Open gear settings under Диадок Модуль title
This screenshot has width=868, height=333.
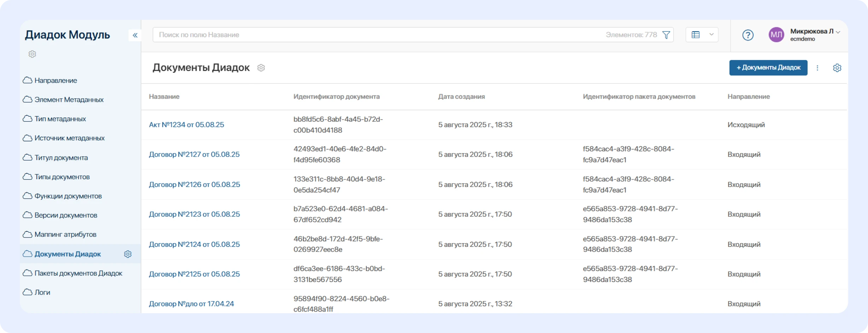point(32,54)
